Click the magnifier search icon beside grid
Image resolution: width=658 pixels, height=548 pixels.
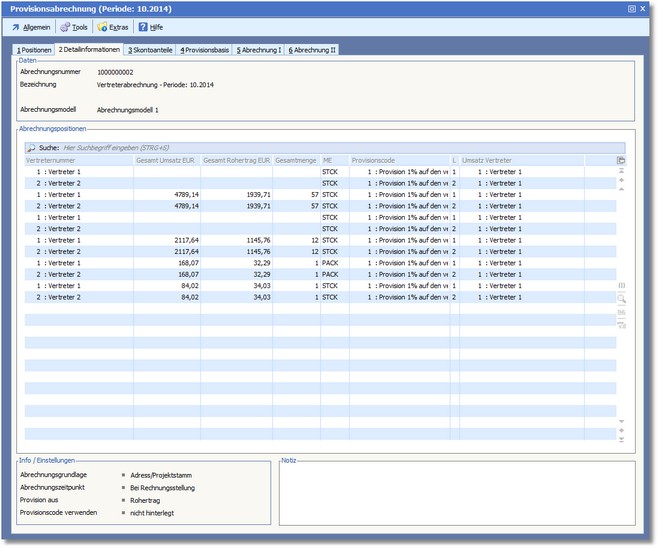(x=621, y=298)
